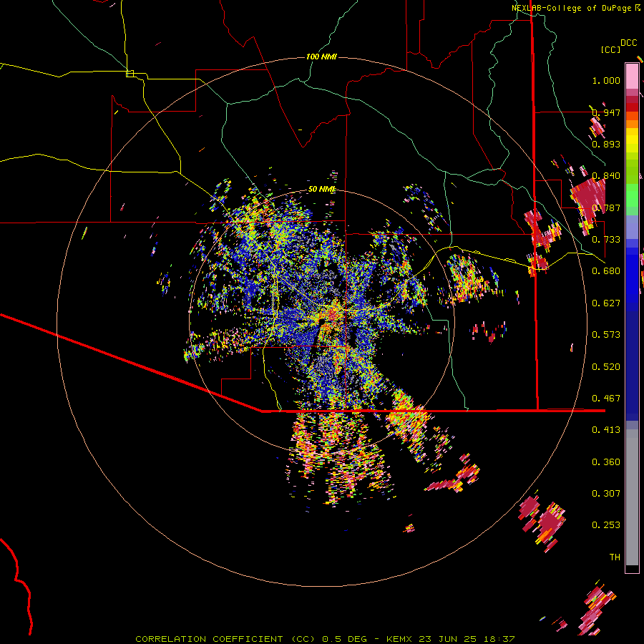
Task: Select the 0.467 scale value
Action: [x=606, y=399]
